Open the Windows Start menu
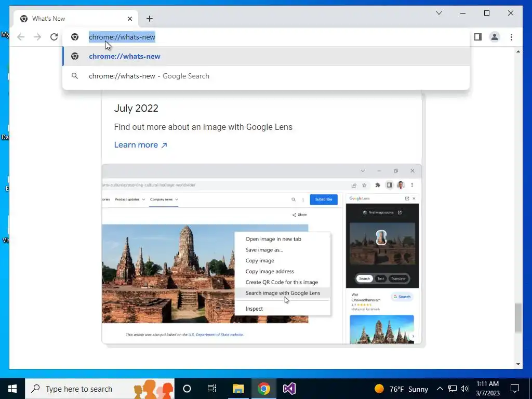The height and width of the screenshot is (399, 532). [12, 389]
